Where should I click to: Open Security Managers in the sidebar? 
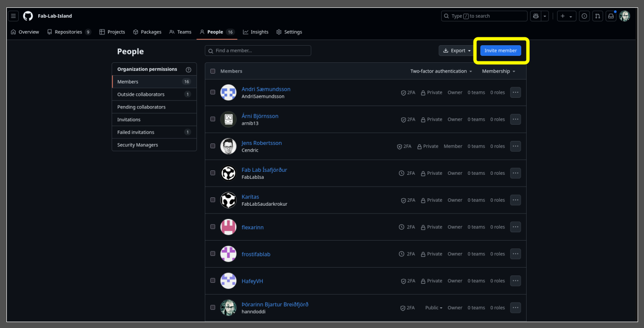154,145
